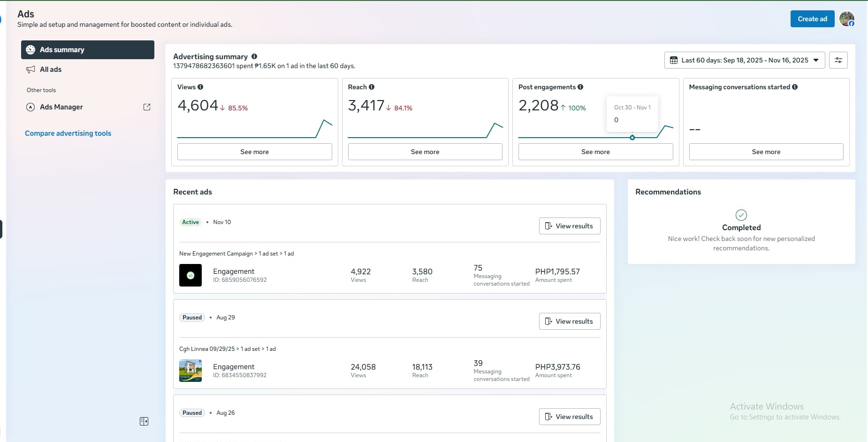Image resolution: width=868 pixels, height=442 pixels.
Task: Click the Post engagements chart data point
Action: [632, 138]
